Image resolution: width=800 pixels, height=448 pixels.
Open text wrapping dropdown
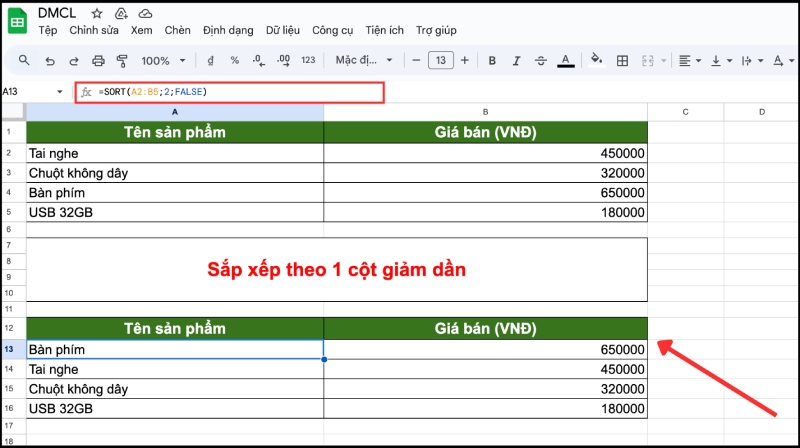tap(752, 61)
